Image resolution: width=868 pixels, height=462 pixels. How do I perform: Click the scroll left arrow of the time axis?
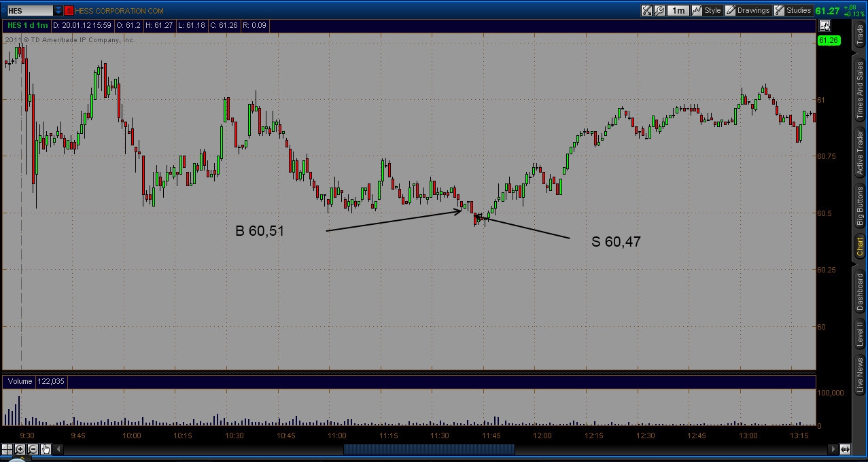58,449
